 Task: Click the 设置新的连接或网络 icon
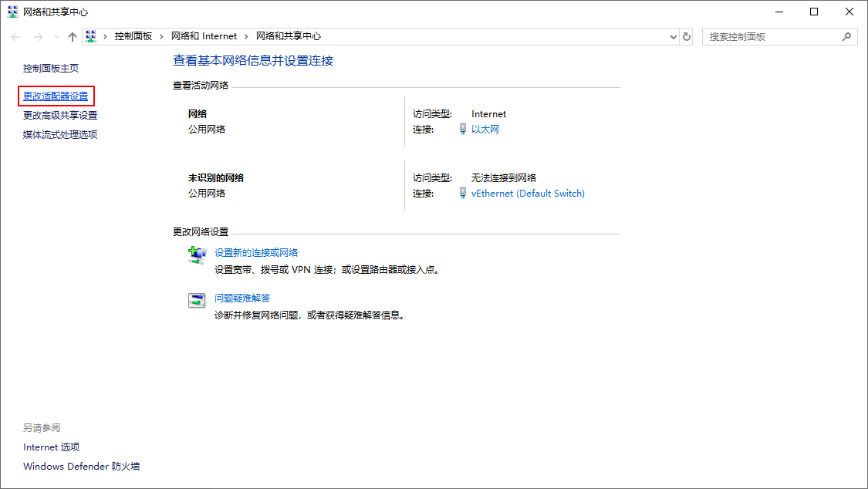(x=198, y=255)
